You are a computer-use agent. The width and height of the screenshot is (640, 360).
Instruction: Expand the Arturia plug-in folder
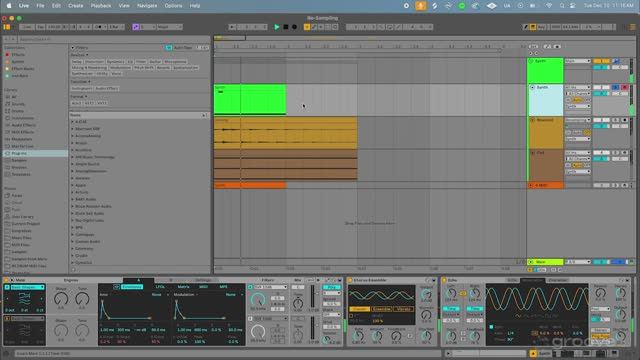[x=73, y=192]
